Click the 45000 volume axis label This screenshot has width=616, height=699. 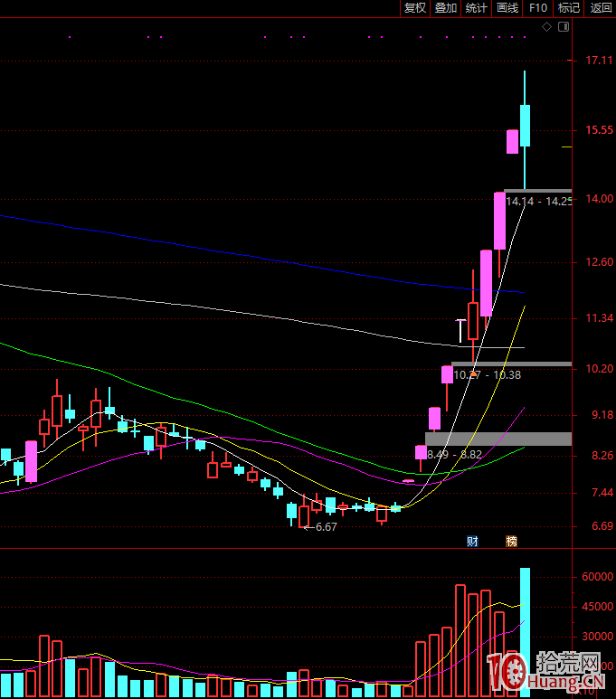click(x=597, y=607)
